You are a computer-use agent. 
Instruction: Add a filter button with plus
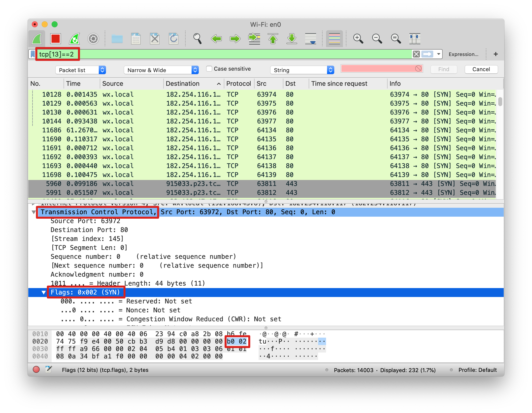pyautogui.click(x=496, y=54)
